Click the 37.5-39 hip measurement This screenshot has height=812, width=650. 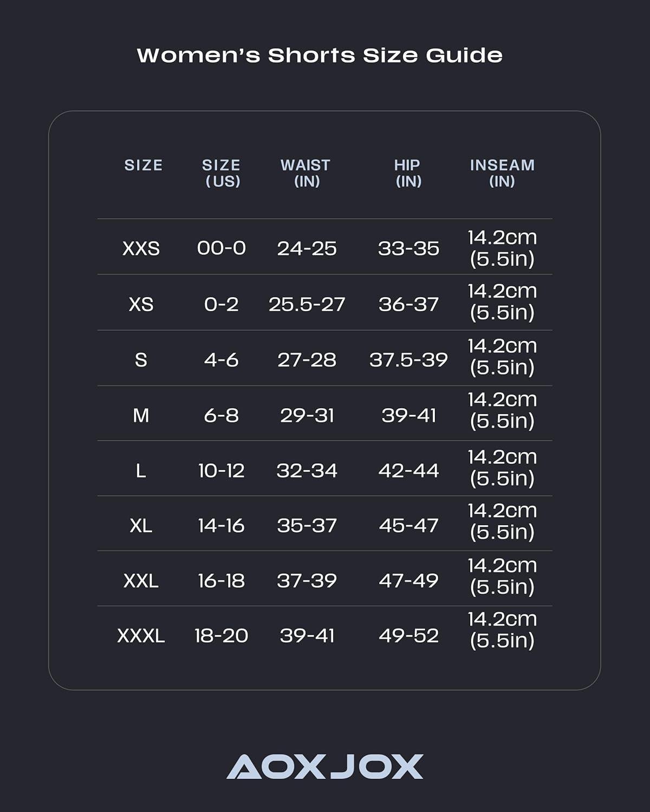[x=408, y=360]
